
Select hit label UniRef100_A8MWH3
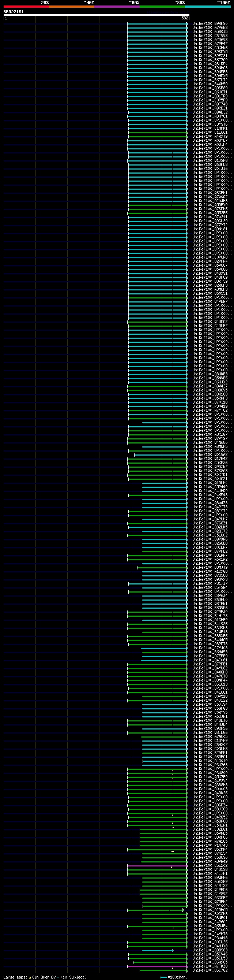(210, 290)
